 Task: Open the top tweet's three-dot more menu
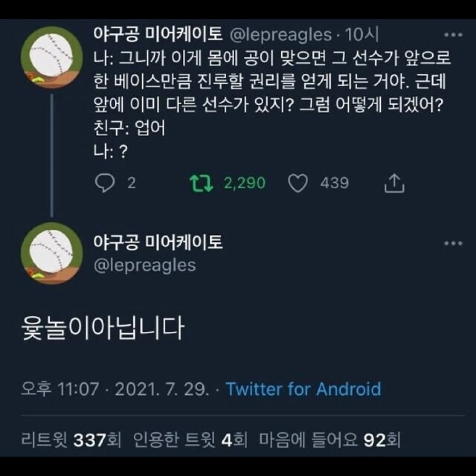point(453,35)
